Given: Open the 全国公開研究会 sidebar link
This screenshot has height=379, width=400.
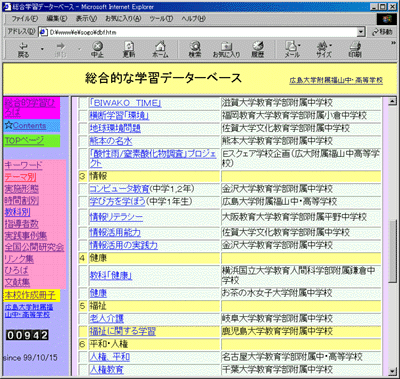Looking at the screenshot, I should [34, 247].
